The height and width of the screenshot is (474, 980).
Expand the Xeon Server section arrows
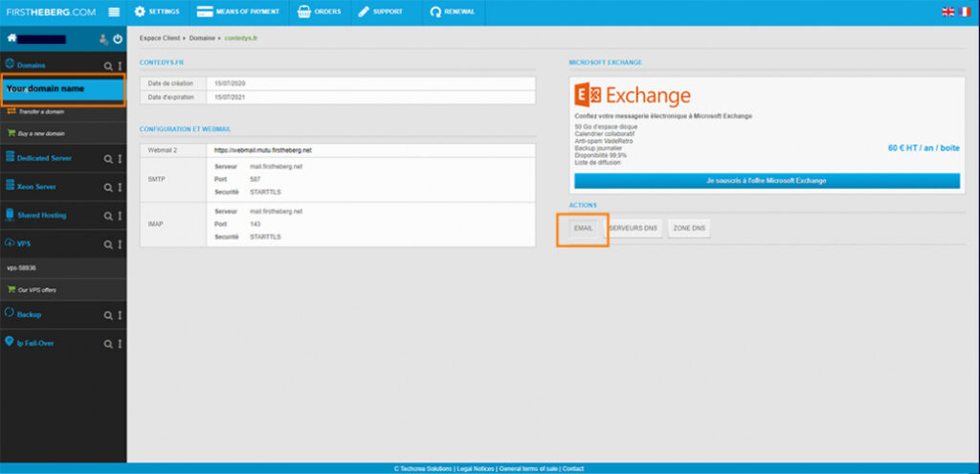(120, 188)
